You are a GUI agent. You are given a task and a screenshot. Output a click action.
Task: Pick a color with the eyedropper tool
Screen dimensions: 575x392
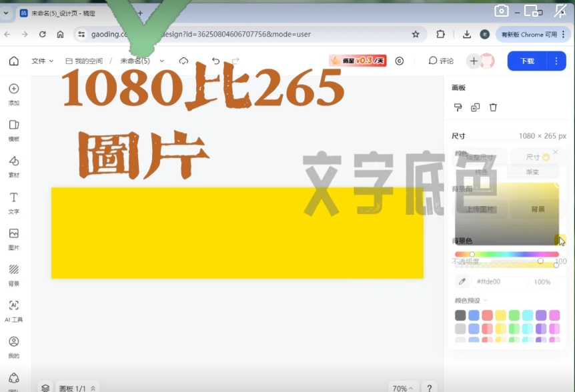[462, 281]
